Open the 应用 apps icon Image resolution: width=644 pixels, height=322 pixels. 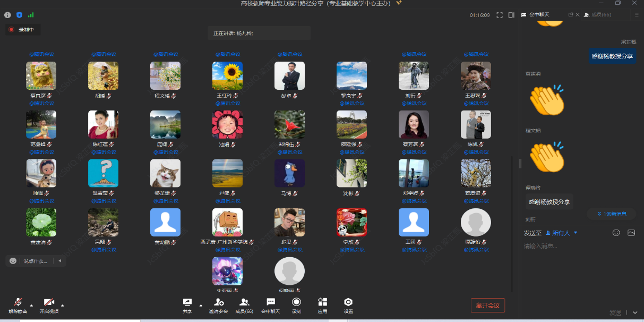point(322,302)
